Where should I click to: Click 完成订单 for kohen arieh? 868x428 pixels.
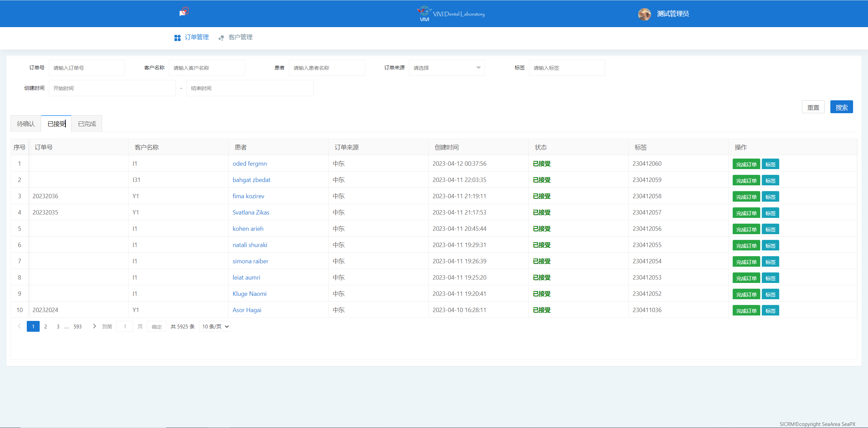746,229
